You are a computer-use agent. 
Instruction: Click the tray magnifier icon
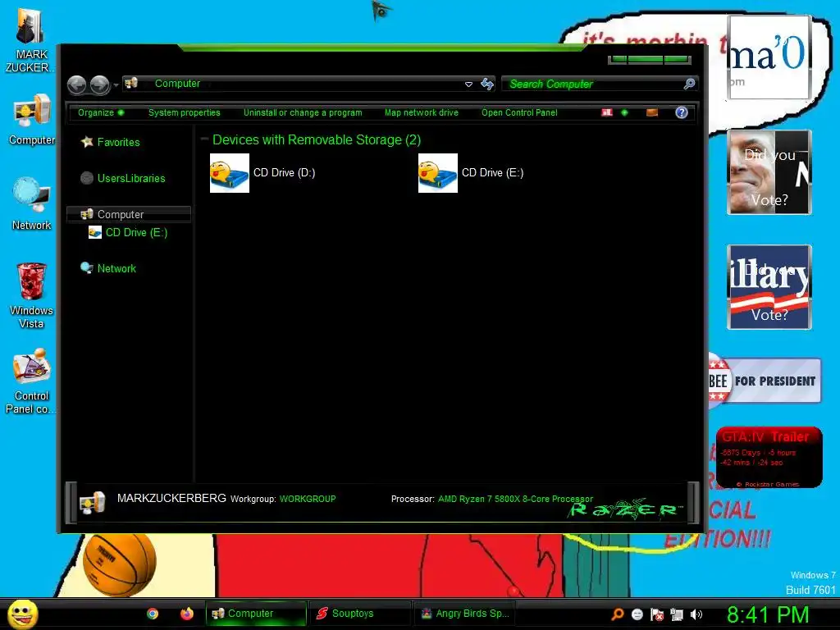pyautogui.click(x=618, y=614)
